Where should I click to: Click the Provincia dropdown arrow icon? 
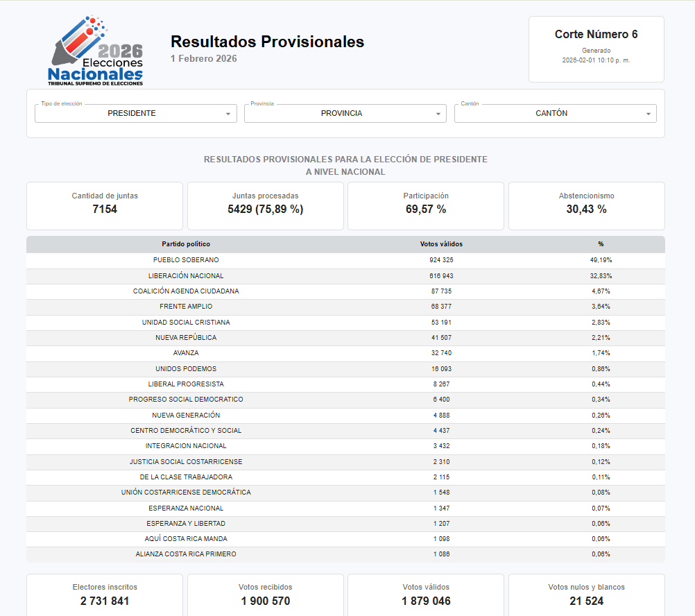[x=438, y=114]
